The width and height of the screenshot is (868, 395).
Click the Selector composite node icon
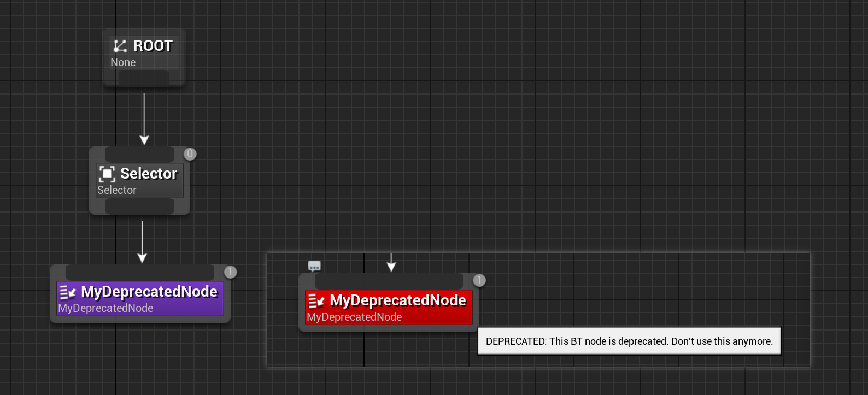pyautogui.click(x=107, y=174)
